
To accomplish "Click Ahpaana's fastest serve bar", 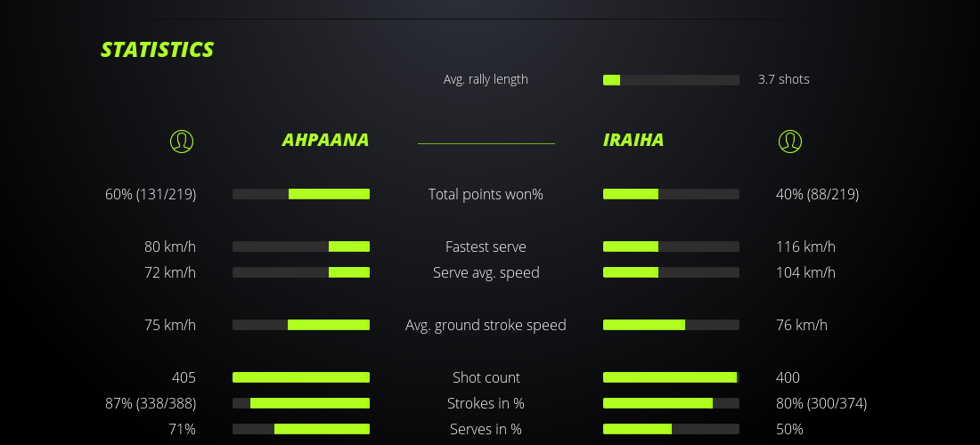I will (301, 247).
